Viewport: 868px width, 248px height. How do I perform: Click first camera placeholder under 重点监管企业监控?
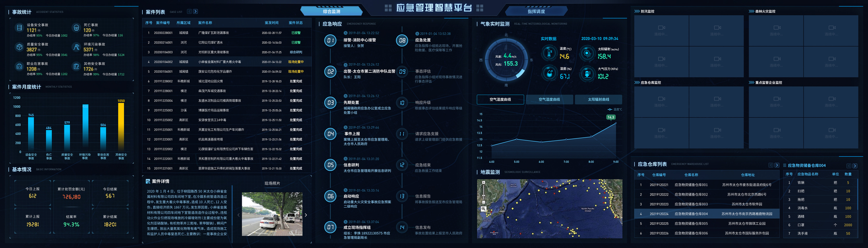tap(776, 102)
